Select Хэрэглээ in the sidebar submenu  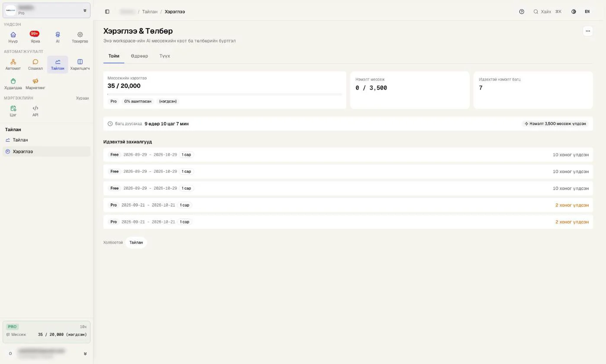pos(46,151)
